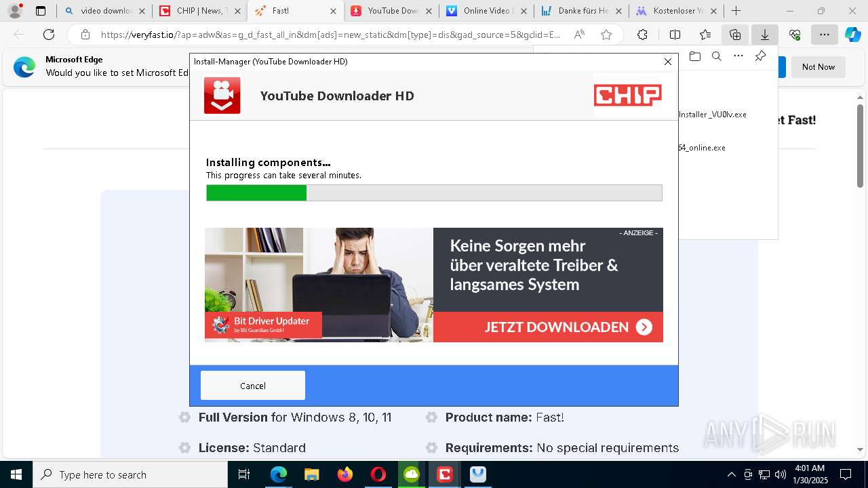Switch to the YouTube Down... tab
Viewport: 868px width, 488px height.
[x=387, y=11]
